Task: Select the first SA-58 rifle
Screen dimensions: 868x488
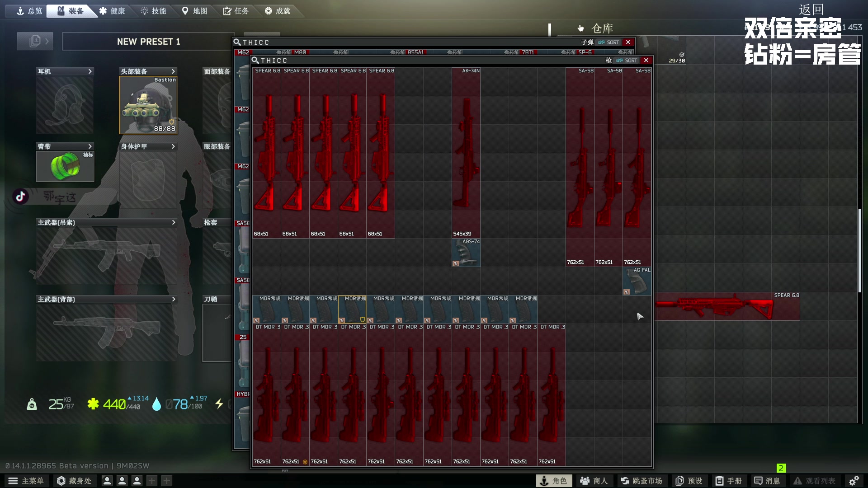Action: [580, 167]
